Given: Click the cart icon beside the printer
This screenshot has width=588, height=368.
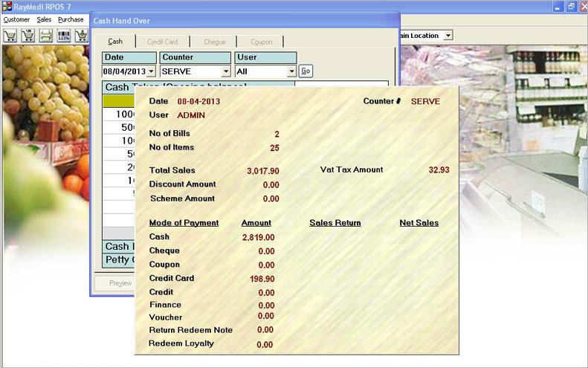Looking at the screenshot, I should point(28,35).
